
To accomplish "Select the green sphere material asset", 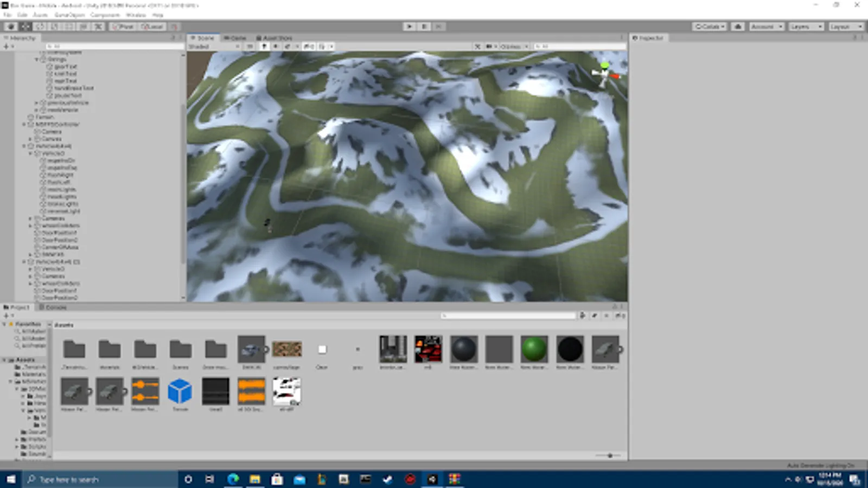I will click(x=534, y=349).
